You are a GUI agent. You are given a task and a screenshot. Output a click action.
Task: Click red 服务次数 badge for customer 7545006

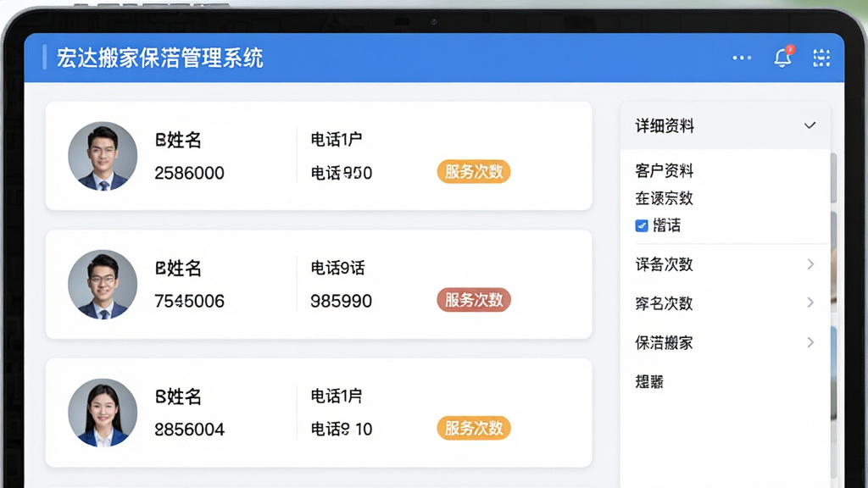(x=473, y=300)
